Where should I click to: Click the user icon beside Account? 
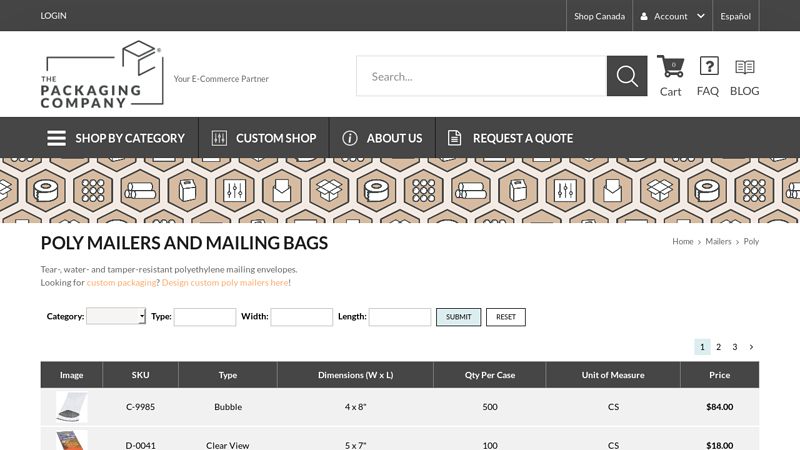click(644, 16)
